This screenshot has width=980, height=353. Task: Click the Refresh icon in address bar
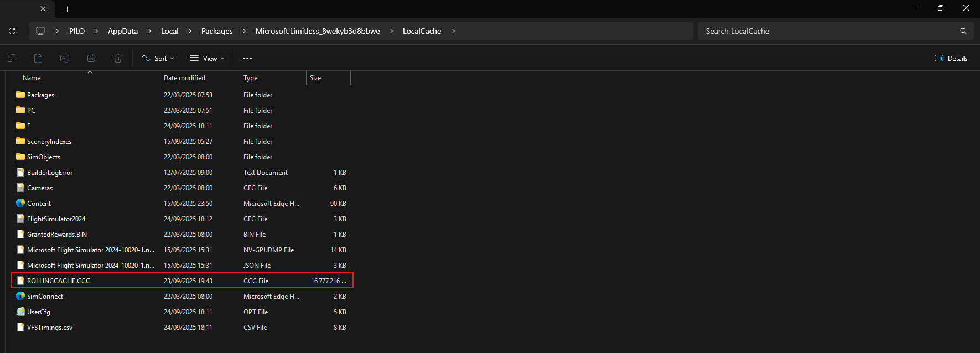pyautogui.click(x=12, y=31)
